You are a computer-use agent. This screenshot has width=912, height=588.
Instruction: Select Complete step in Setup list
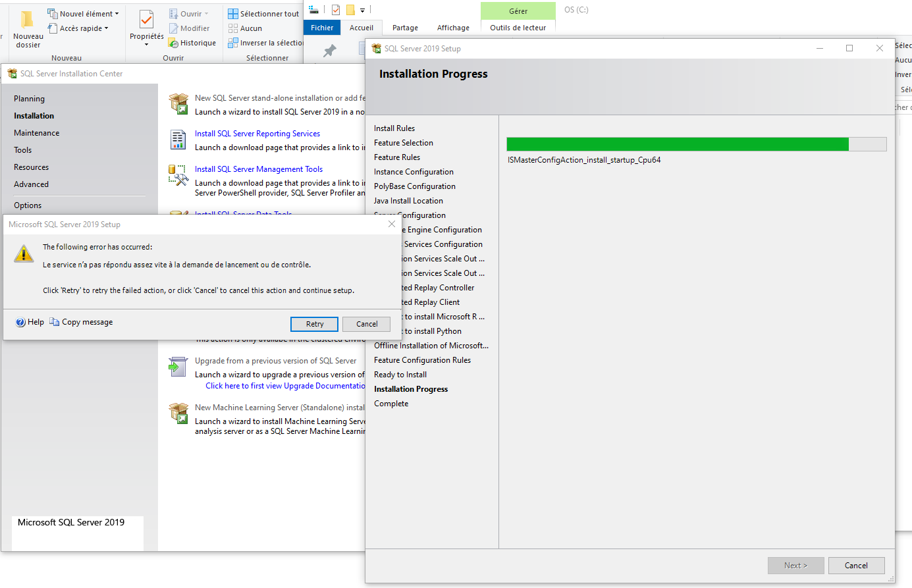(391, 404)
